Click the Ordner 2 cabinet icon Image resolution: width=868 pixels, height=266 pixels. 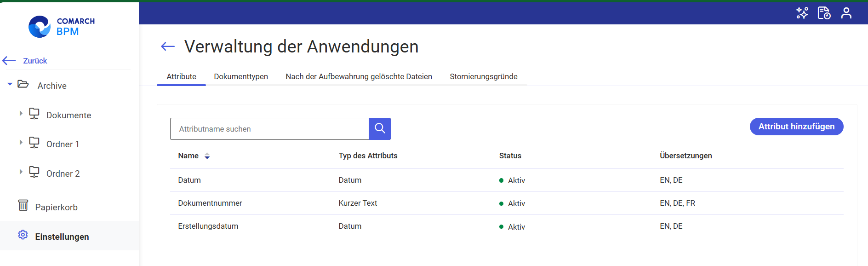coord(34,172)
